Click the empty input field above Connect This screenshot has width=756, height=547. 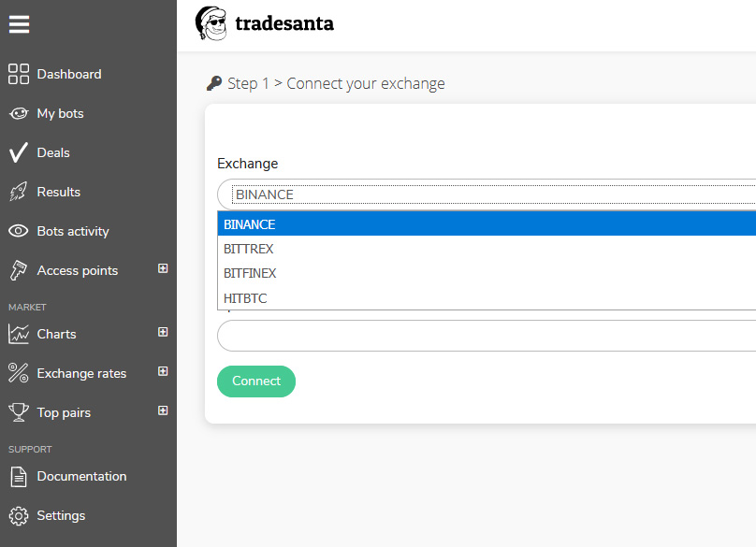pyautogui.click(x=487, y=336)
